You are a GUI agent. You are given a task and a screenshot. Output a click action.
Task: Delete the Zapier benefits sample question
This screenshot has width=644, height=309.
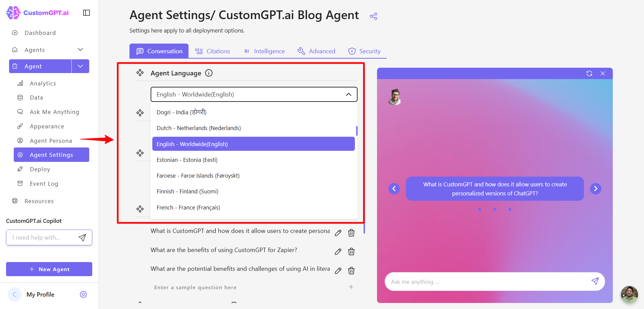pyautogui.click(x=351, y=252)
